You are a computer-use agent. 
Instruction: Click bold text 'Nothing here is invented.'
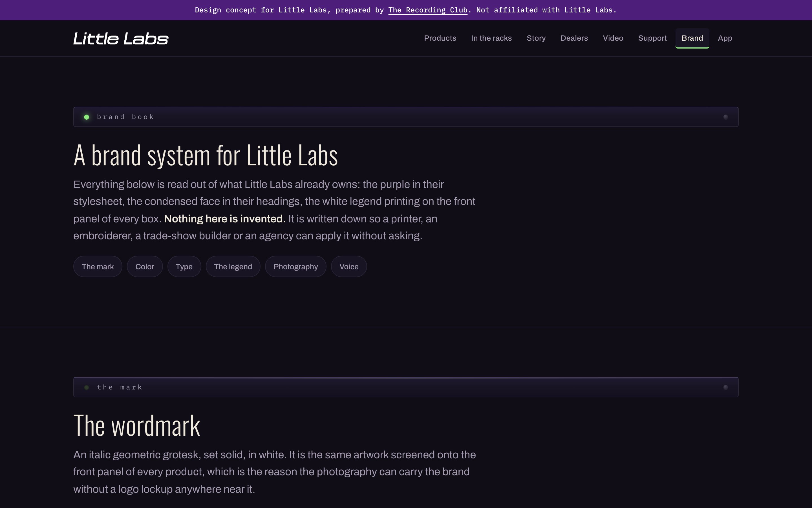[x=225, y=219]
